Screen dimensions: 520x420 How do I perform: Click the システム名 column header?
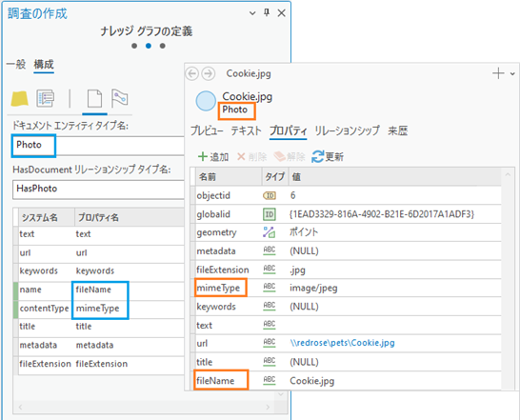coord(47,218)
